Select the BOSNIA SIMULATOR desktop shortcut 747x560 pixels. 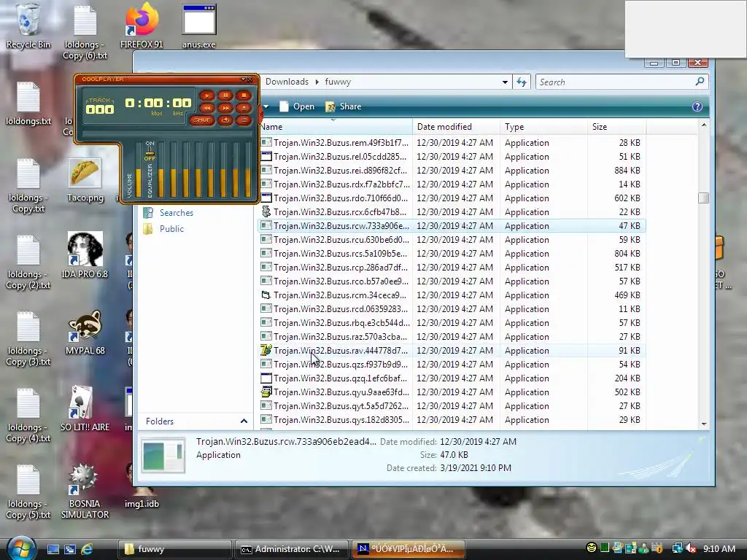(85, 491)
